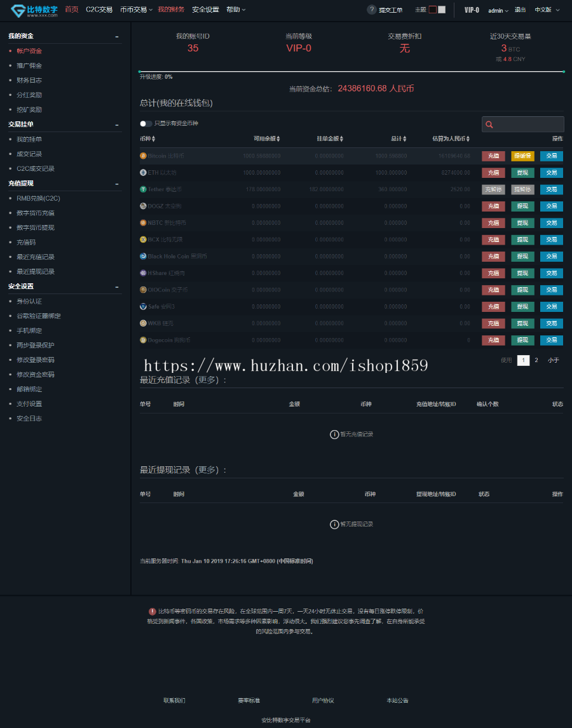Select 帐户资金 in sidebar
This screenshot has height=728, width=572.
(x=29, y=51)
